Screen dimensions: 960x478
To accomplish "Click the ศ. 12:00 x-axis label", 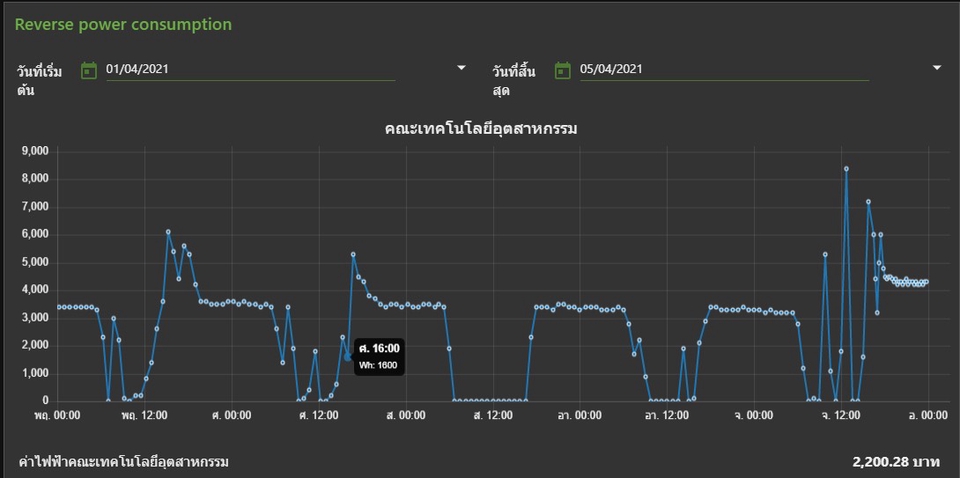I will pos(318,416).
